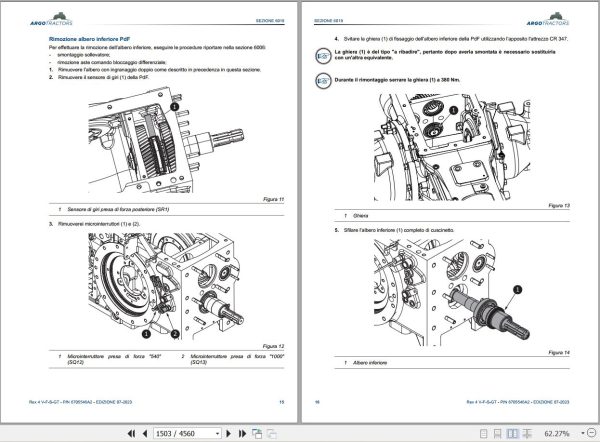The width and height of the screenshot is (600, 442).
Task: Click the 'Figura 11' caption label
Action: (x=273, y=199)
